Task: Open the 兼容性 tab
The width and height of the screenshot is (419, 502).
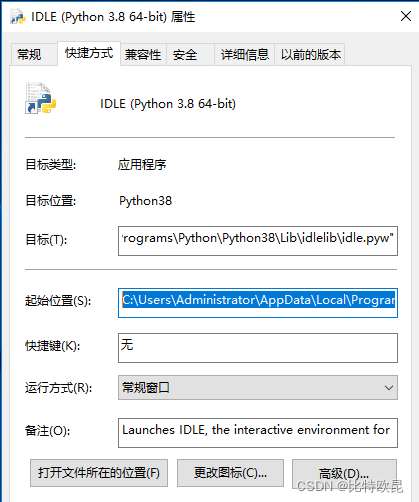Action: (x=143, y=54)
